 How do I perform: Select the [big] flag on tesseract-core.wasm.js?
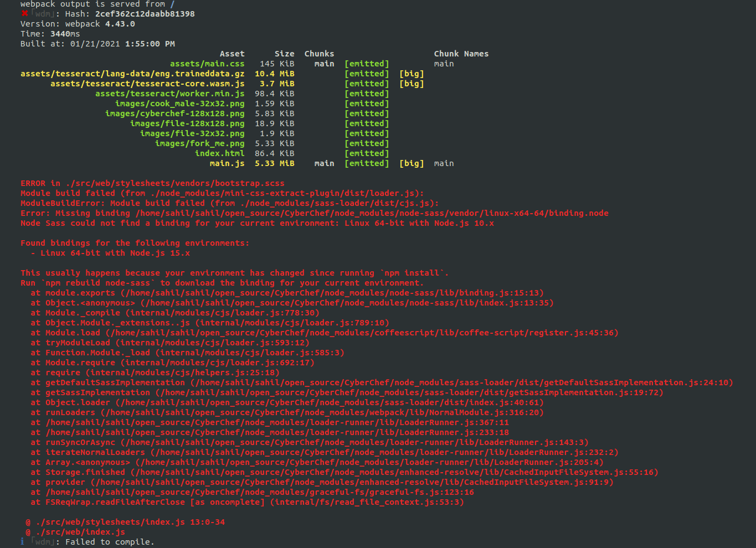click(x=412, y=83)
